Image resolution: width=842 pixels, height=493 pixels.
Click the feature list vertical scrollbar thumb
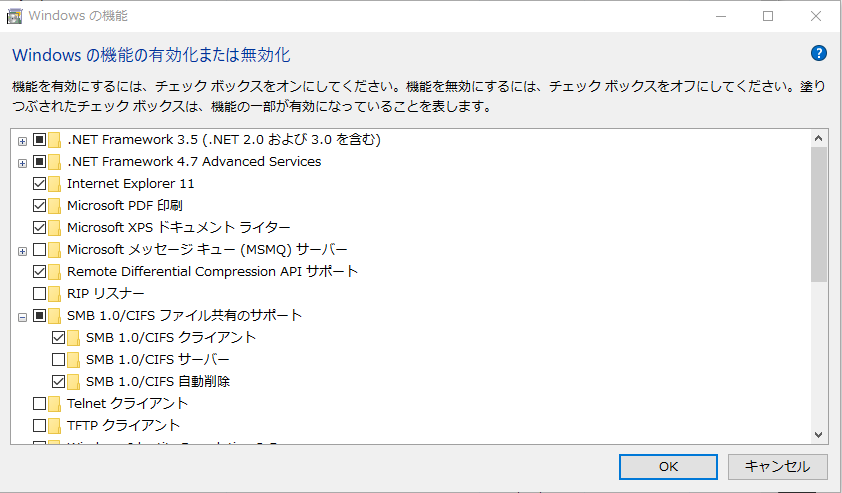click(818, 214)
